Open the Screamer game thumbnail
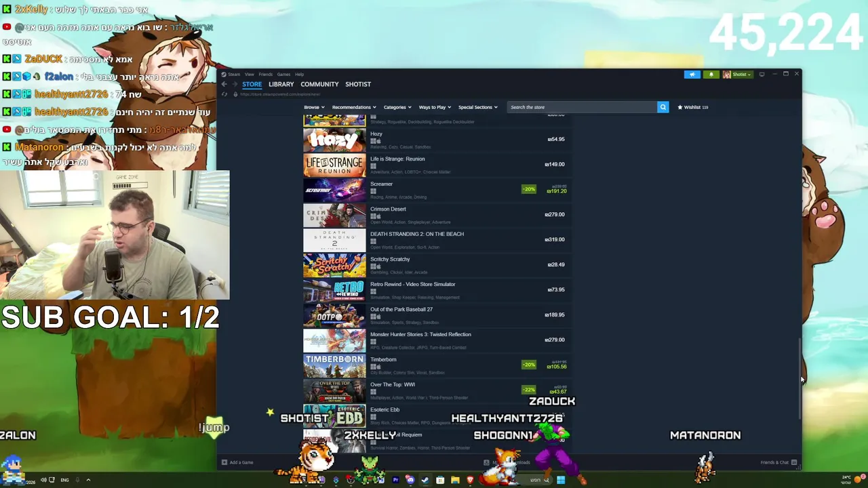868x488 pixels. pyautogui.click(x=334, y=190)
